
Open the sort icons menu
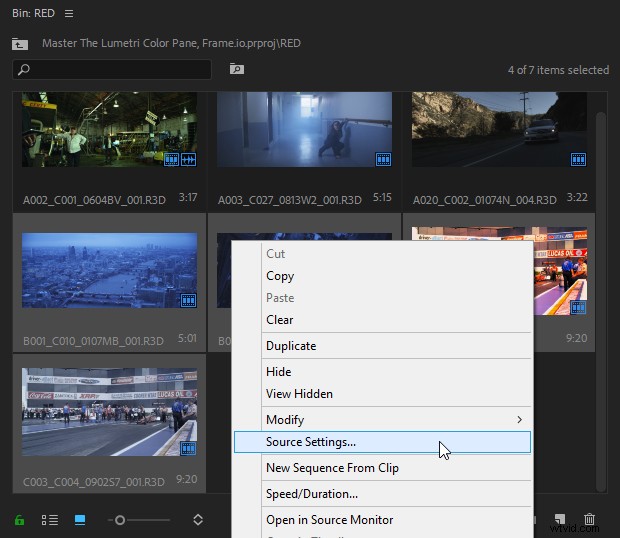coord(198,520)
